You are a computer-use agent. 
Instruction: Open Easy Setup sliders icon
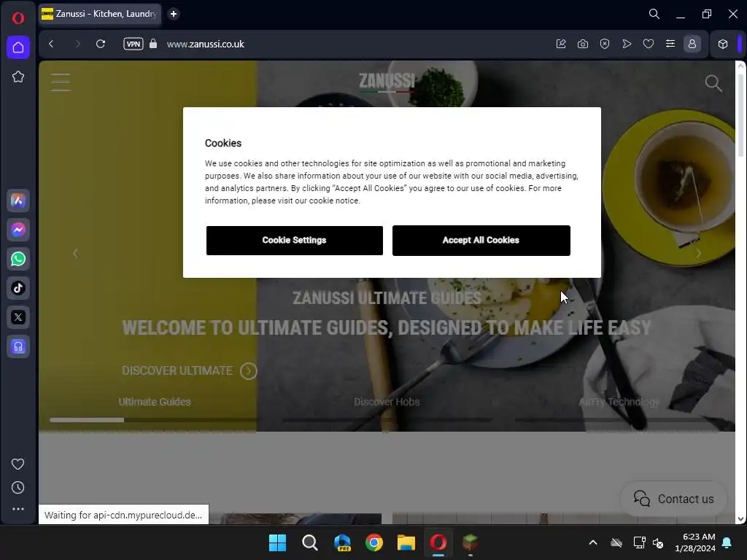coord(670,44)
